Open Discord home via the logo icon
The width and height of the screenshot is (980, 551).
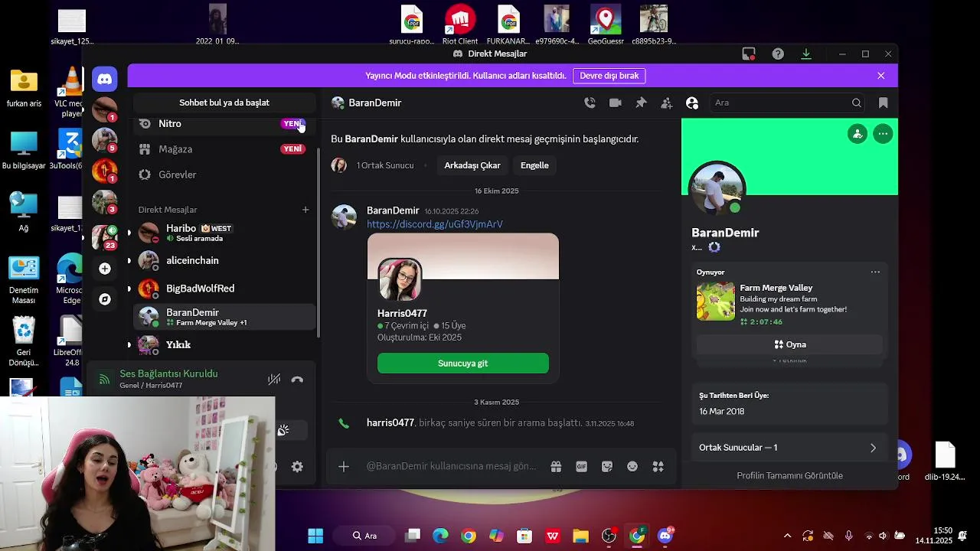pos(105,79)
